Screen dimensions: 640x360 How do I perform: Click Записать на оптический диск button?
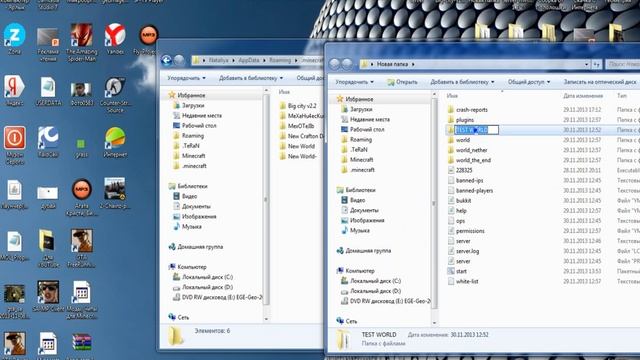tap(600, 82)
